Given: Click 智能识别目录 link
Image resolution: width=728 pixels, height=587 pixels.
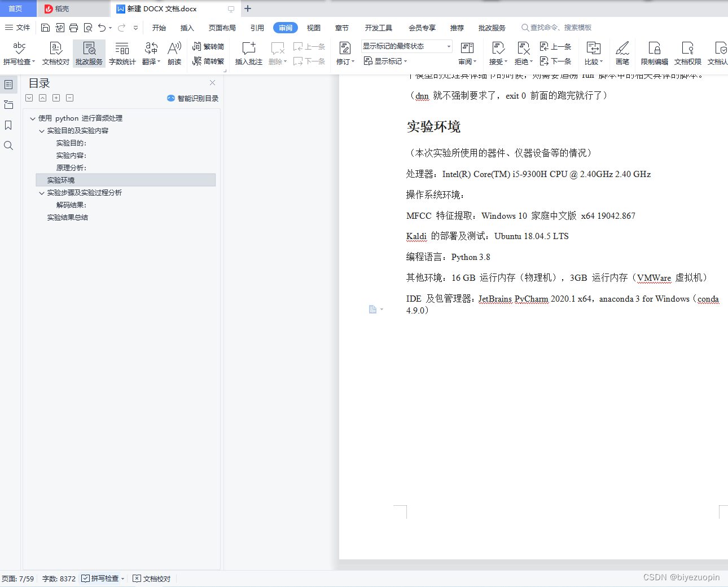Looking at the screenshot, I should pos(193,98).
